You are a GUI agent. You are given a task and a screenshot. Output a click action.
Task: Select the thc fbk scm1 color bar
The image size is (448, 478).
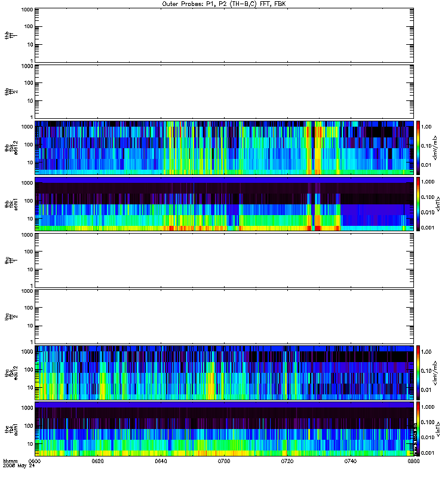(418, 429)
